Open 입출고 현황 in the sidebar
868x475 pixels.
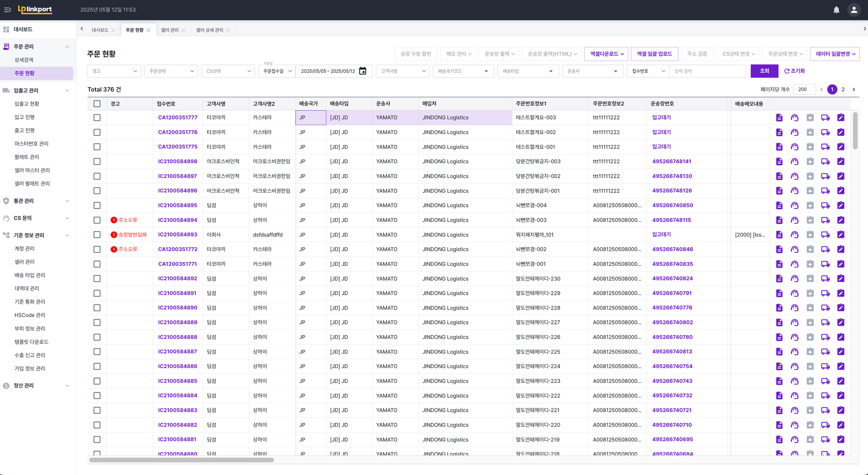(x=27, y=104)
